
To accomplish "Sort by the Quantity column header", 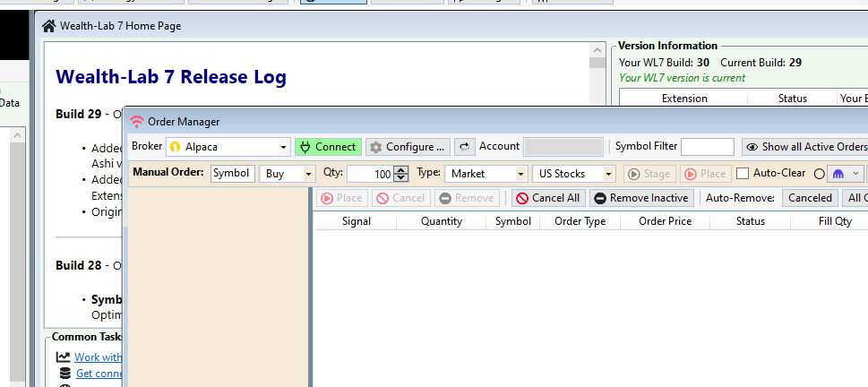I will tap(442, 221).
